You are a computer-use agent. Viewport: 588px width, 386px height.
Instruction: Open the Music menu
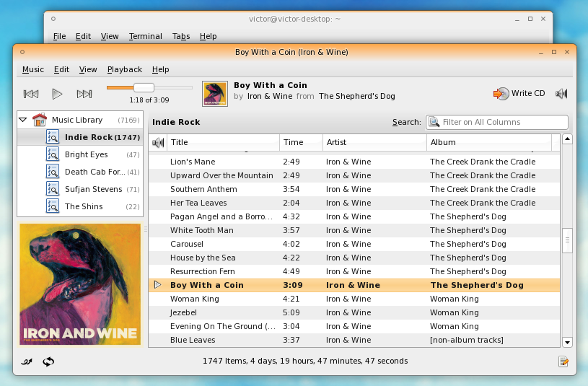(33, 69)
